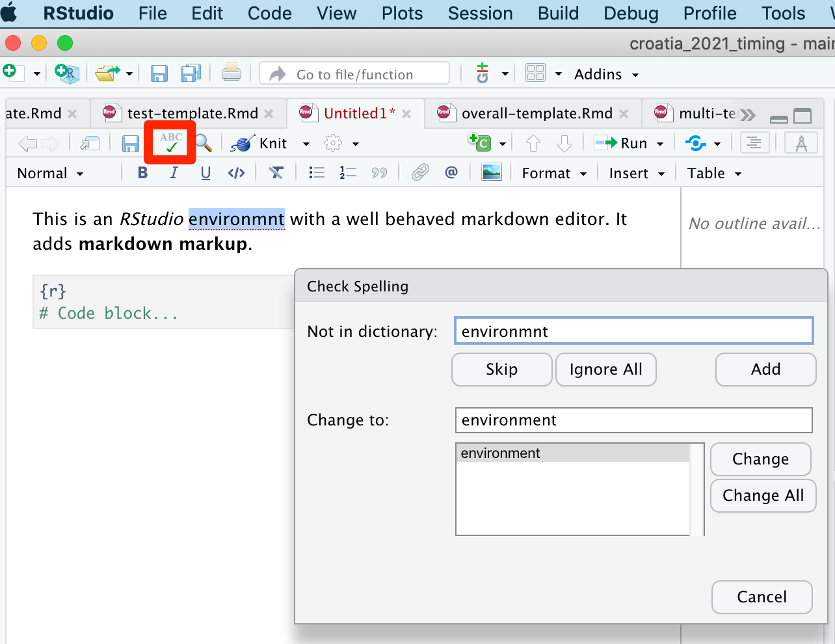Open the Code menu
The height and width of the screenshot is (644, 835).
(270, 13)
